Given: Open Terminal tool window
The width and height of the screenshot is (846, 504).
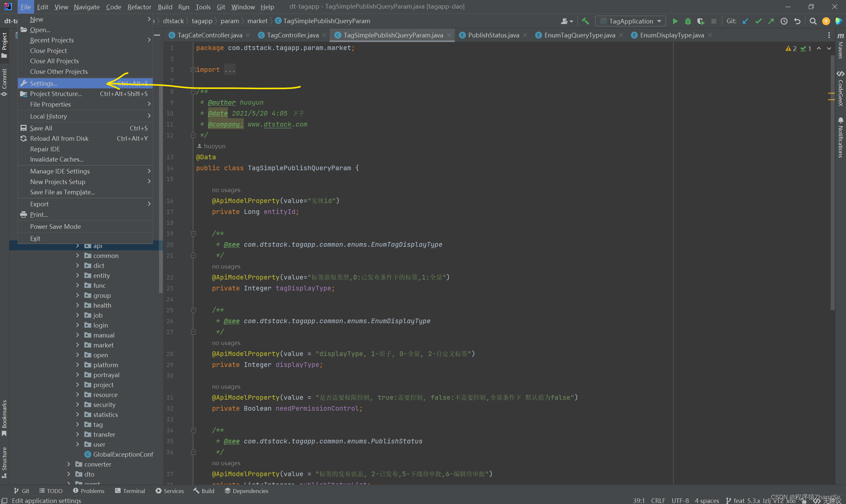Looking at the screenshot, I should 130,491.
